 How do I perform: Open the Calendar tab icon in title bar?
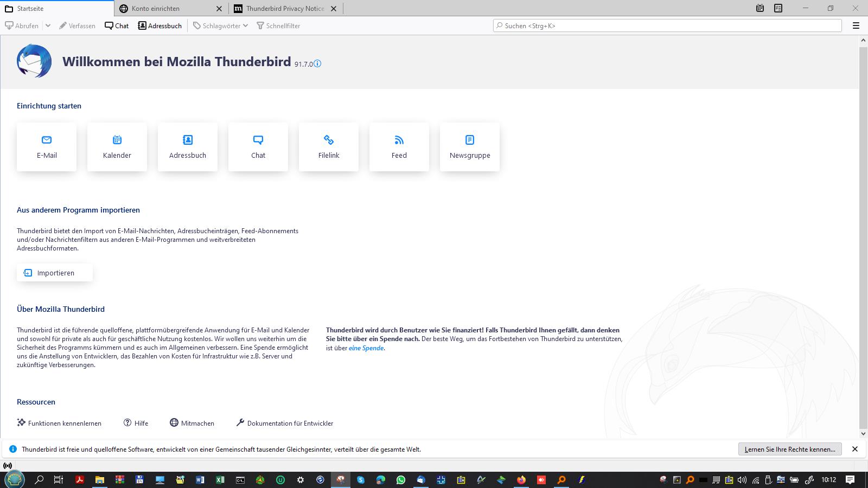click(760, 8)
